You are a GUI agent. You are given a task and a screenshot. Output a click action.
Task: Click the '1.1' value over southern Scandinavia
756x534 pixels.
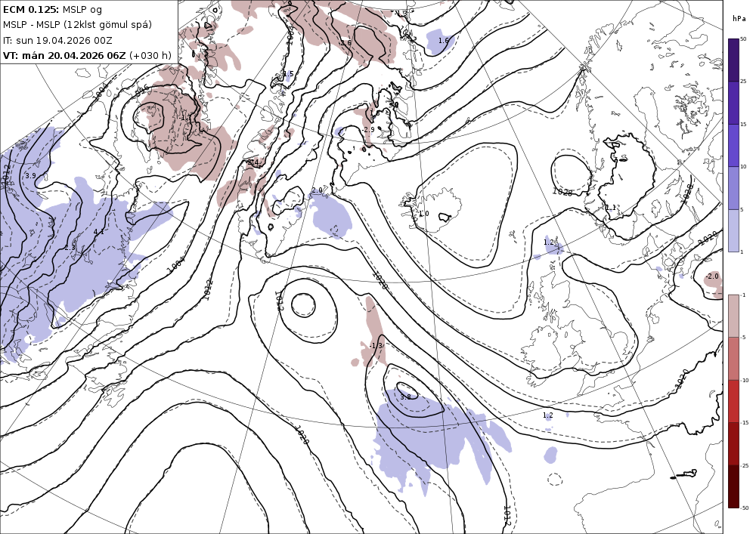click(x=610, y=208)
